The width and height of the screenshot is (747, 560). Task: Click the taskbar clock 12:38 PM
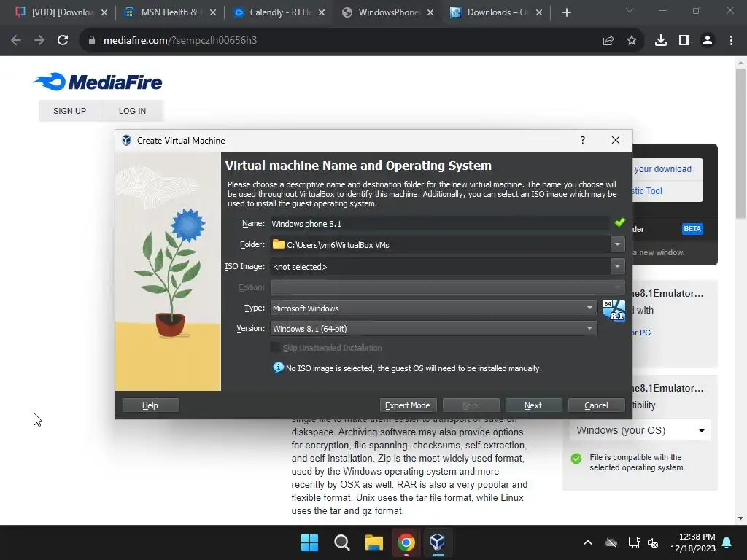tap(694, 542)
